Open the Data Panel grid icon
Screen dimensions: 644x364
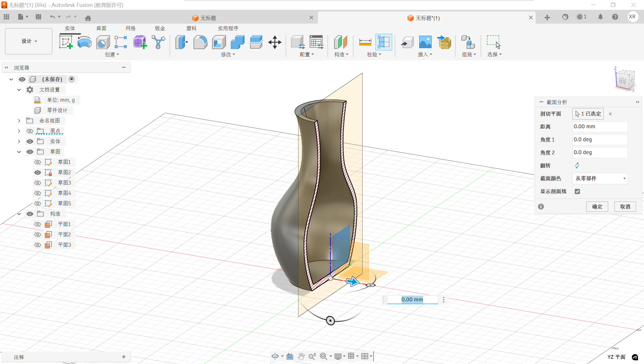(x=7, y=17)
